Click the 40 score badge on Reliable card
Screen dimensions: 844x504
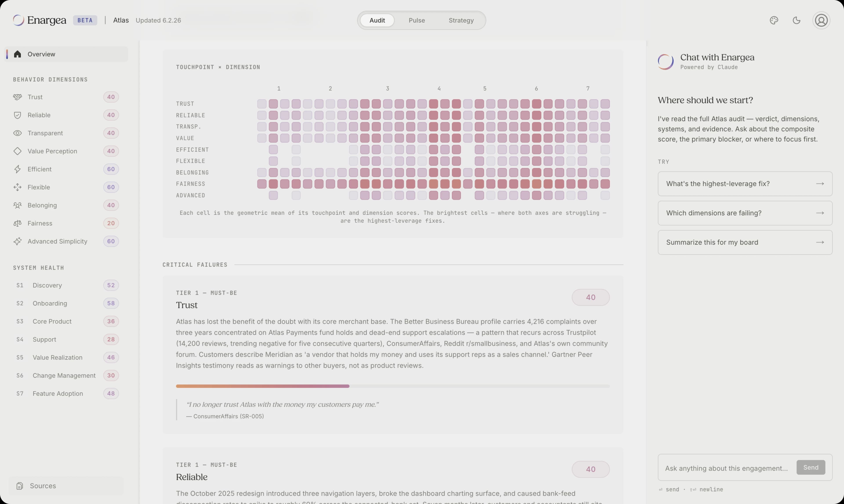590,469
